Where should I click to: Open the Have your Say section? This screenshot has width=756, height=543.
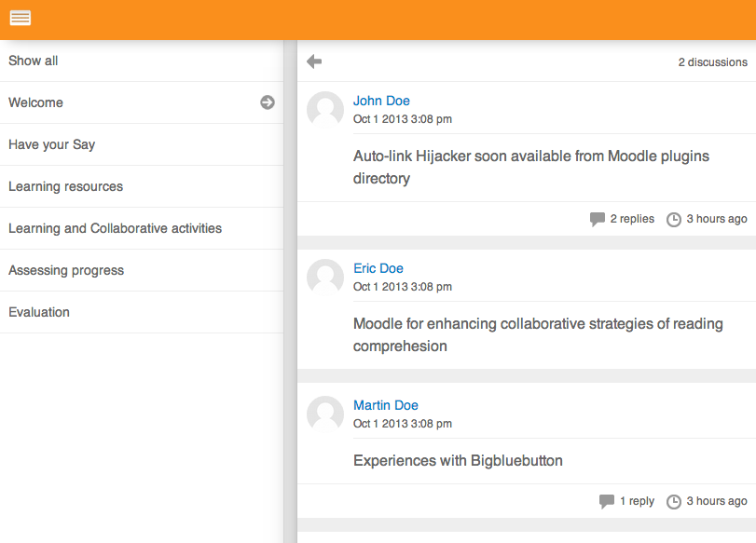[142, 144]
